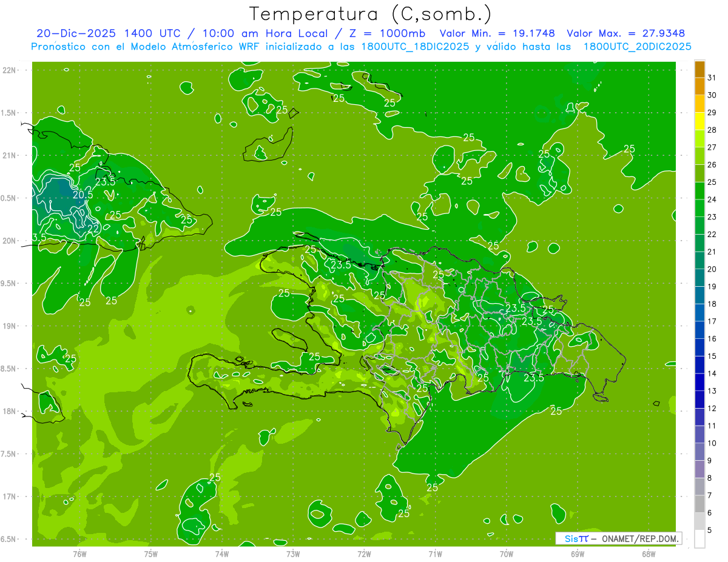
Task: Click "Valor Min. = 19.1748" in header
Action: pyautogui.click(x=497, y=33)
